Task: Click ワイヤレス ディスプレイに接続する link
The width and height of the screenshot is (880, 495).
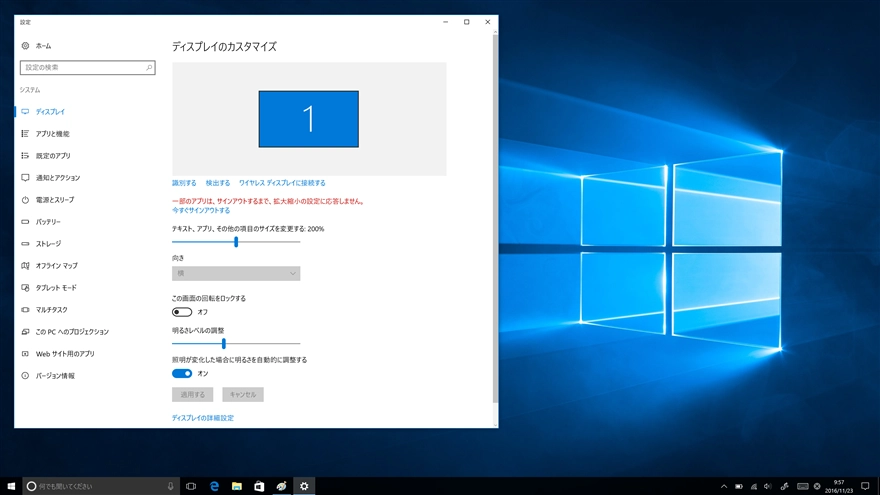Action: point(282,183)
